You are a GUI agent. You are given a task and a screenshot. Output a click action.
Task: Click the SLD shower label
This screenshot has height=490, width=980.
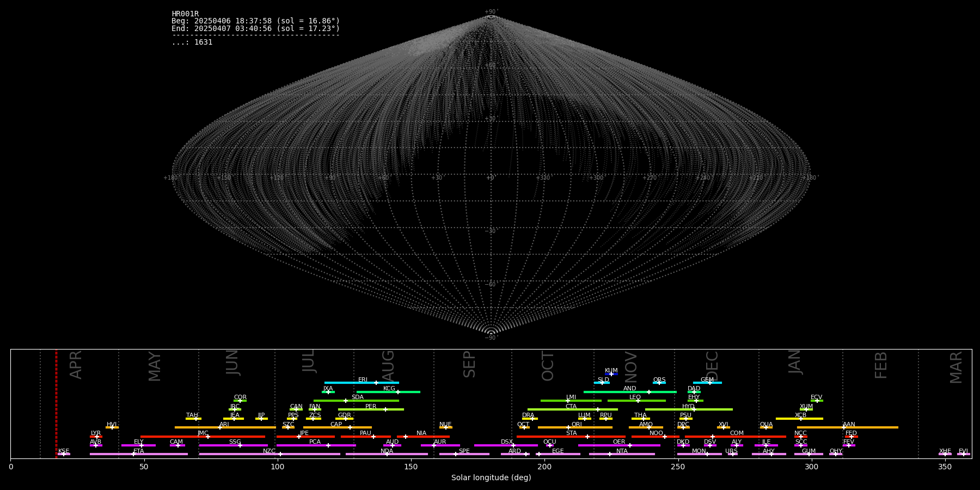click(603, 380)
